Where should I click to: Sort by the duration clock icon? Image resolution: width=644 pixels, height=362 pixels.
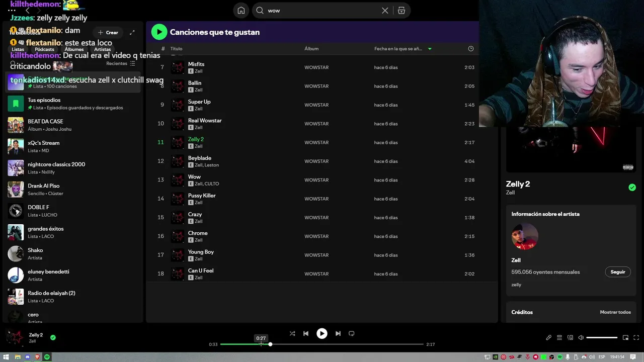(471, 49)
